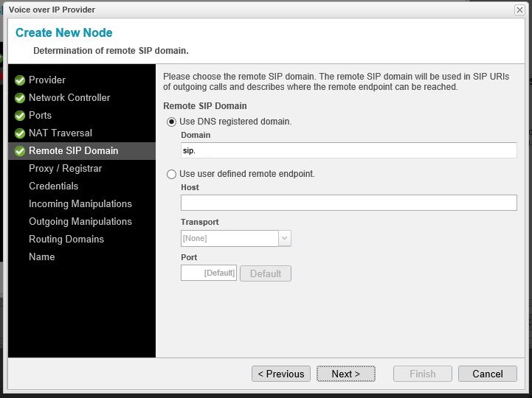The height and width of the screenshot is (398, 532).
Task: Click the green checkmark beside Provider
Action: pyautogui.click(x=20, y=80)
